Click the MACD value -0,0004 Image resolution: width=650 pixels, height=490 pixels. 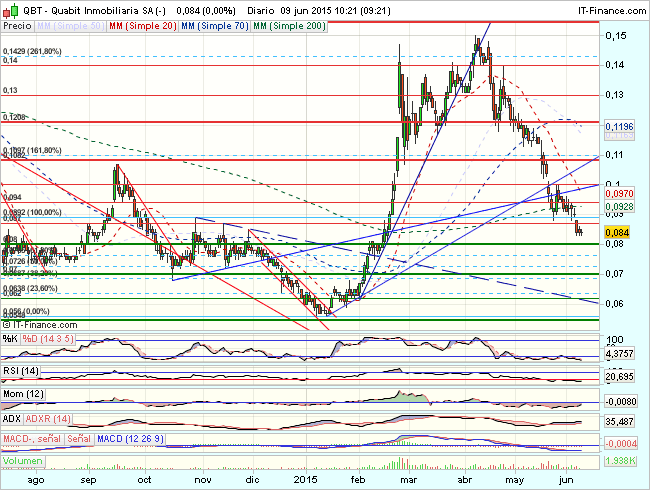pos(621,444)
